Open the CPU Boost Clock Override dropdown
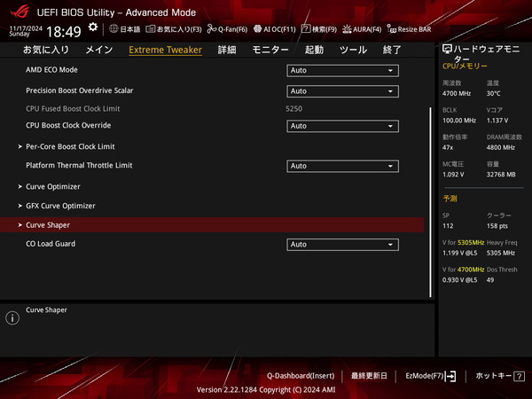Viewport: 532px width, 399px height. [x=342, y=126]
